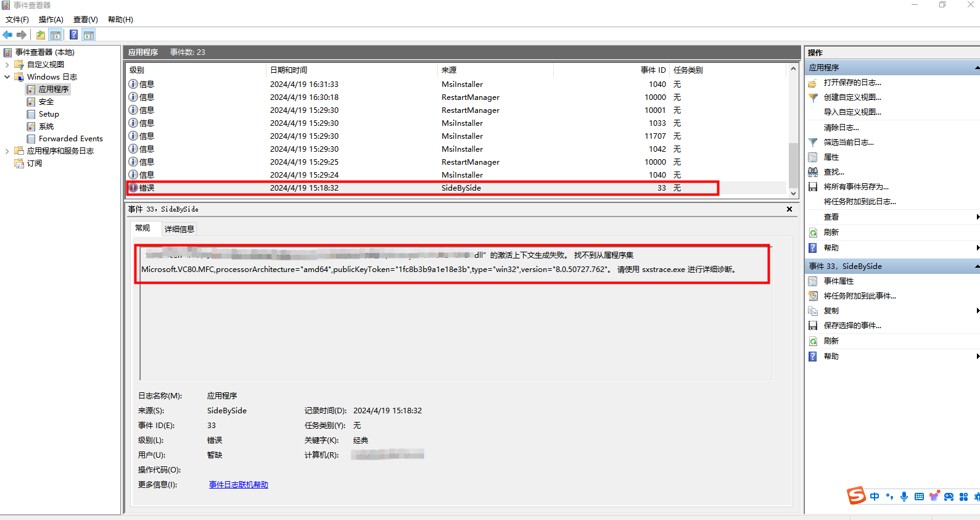The image size is (980, 520).
Task: Click 筛选当前日志 filter action
Action: click(849, 142)
